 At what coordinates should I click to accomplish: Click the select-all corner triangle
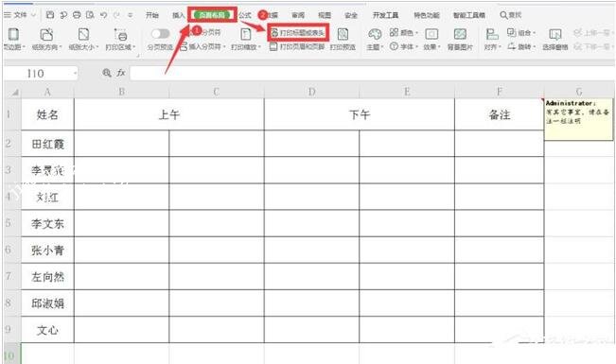tap(15, 93)
